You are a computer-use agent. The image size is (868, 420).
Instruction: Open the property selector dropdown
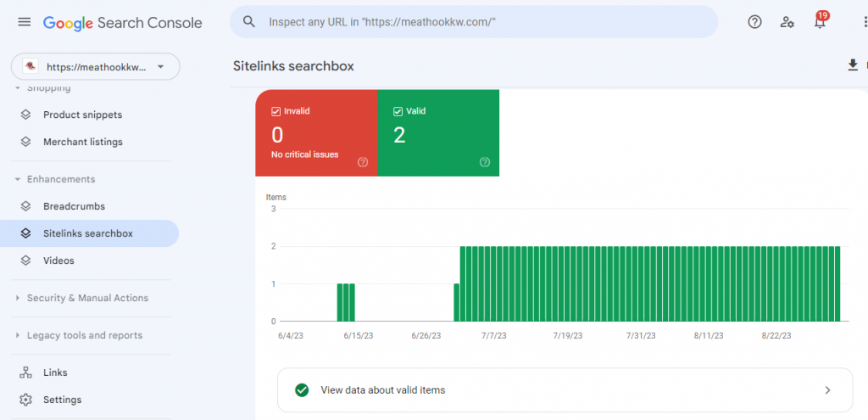point(96,67)
